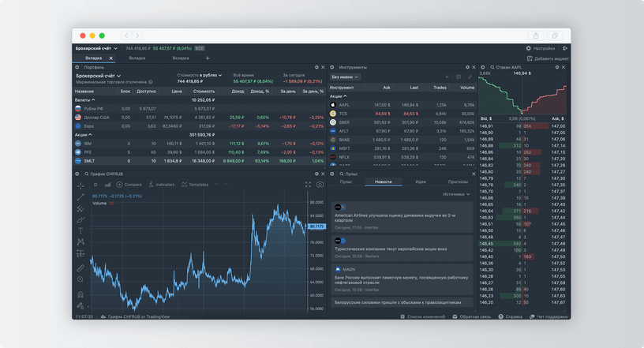Screen dimensions: 644x348
Task: Open the American Airlines news item
Action: (402, 217)
